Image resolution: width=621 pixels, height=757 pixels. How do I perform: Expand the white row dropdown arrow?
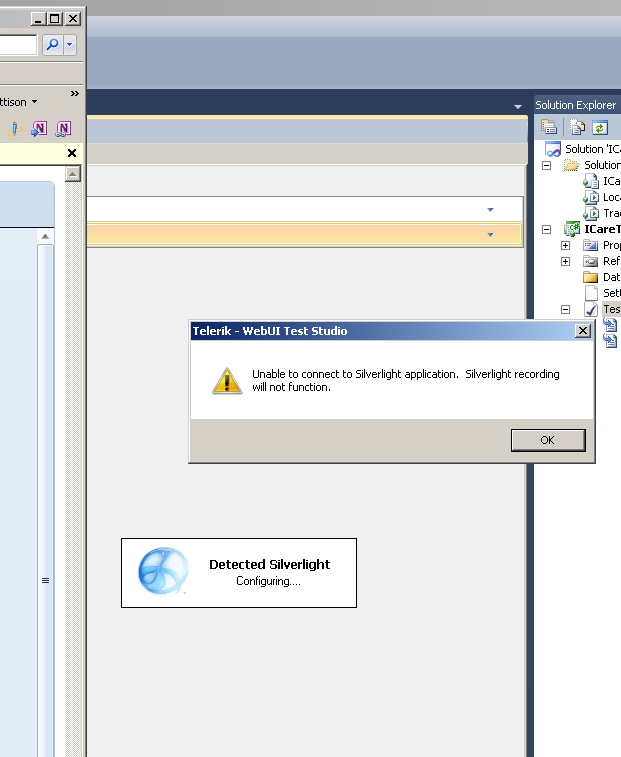[x=490, y=210]
